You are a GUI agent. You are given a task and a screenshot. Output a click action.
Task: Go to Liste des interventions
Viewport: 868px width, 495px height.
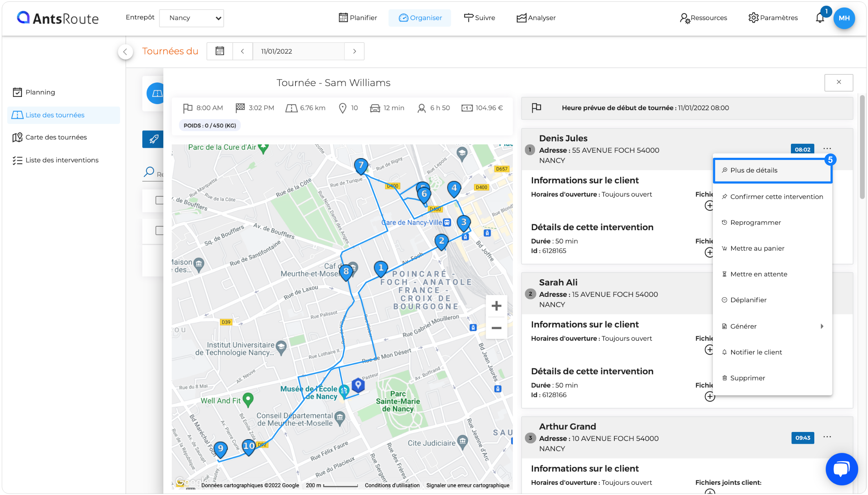click(63, 160)
